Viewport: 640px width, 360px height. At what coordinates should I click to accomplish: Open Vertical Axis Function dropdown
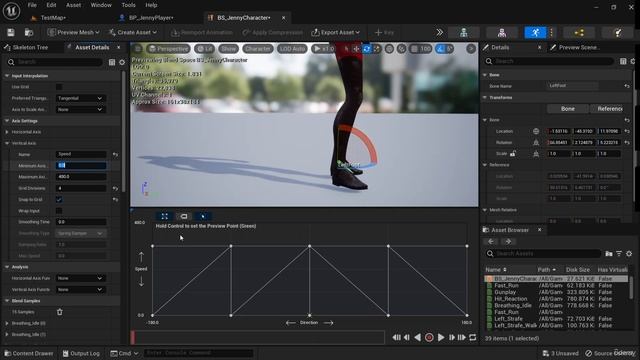(80, 289)
